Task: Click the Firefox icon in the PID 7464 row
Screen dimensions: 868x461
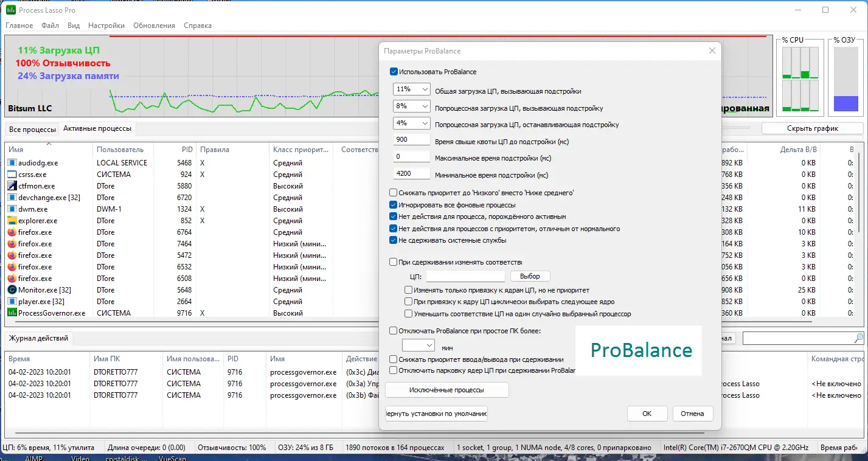Action: coord(12,244)
